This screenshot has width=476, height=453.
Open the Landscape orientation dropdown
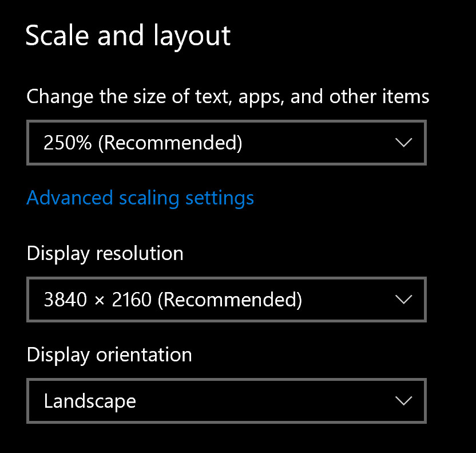(226, 400)
